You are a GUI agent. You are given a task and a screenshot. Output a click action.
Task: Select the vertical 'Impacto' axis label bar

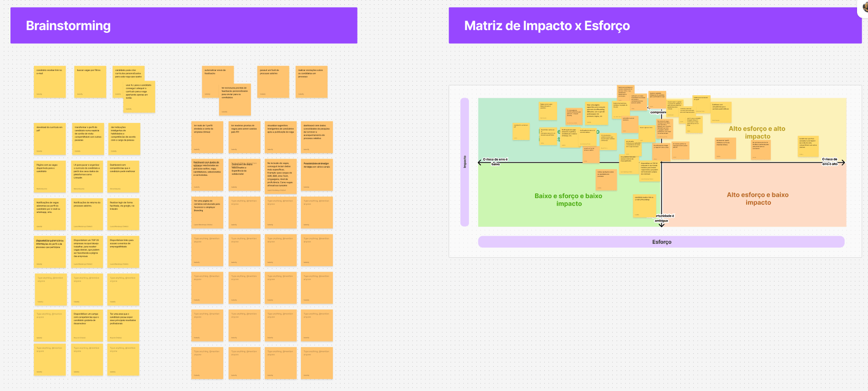click(465, 162)
